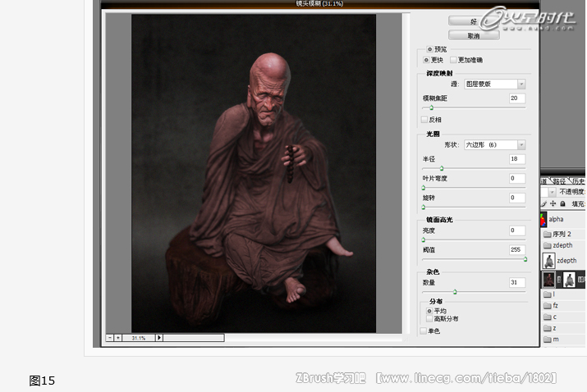
Task: Toggle lock all padlock icon
Action: (562, 204)
